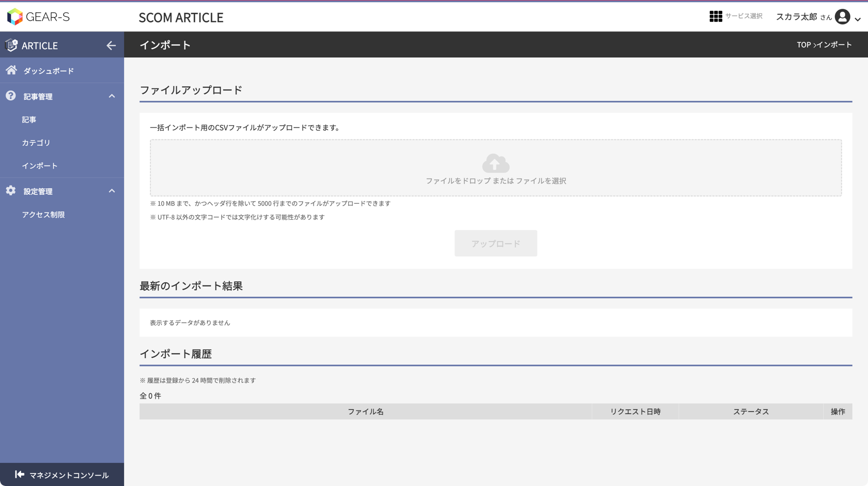The image size is (868, 486).
Task: Click the インポート履歴 heading
Action: [176, 354]
